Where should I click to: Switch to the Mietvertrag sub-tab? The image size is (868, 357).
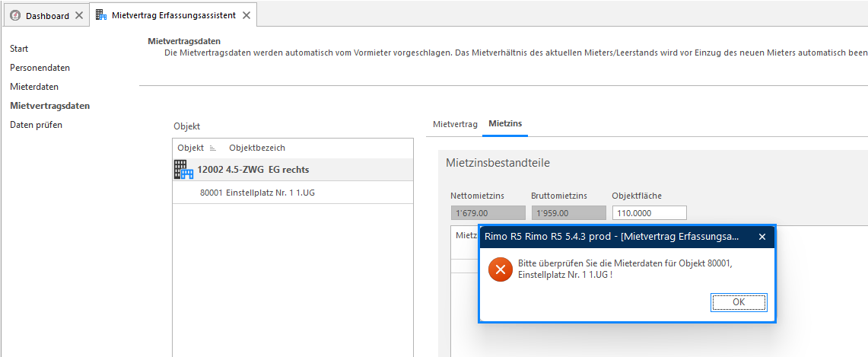click(x=455, y=124)
